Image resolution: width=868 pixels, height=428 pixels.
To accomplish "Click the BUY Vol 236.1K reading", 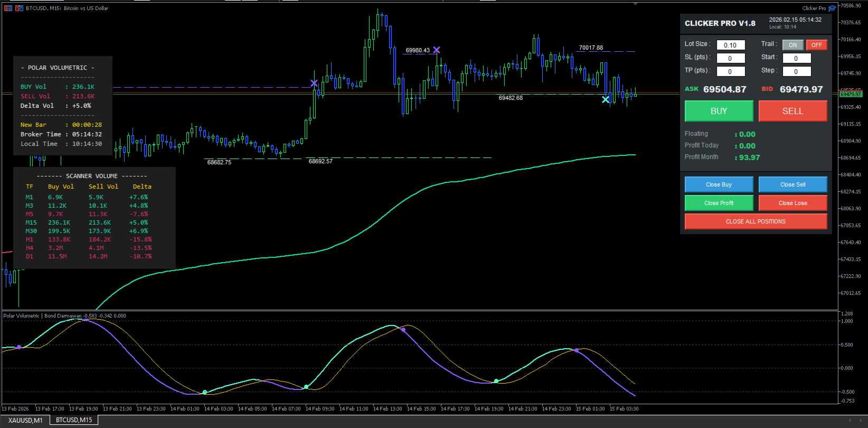I will [x=58, y=87].
